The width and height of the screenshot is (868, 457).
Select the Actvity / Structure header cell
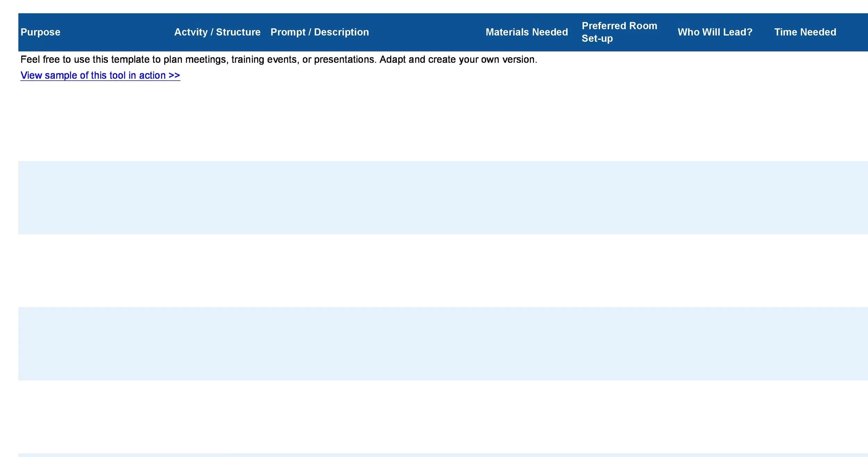click(217, 32)
